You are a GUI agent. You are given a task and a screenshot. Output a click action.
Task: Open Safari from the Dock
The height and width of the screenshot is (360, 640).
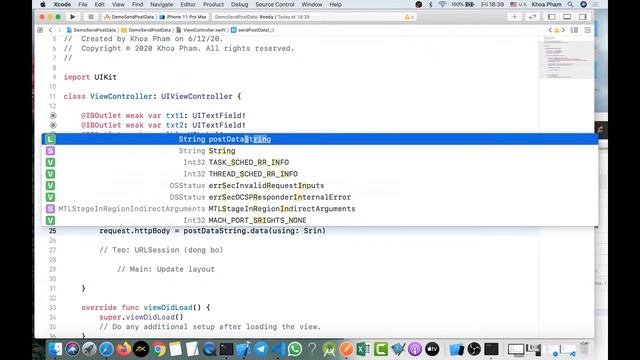click(107, 349)
